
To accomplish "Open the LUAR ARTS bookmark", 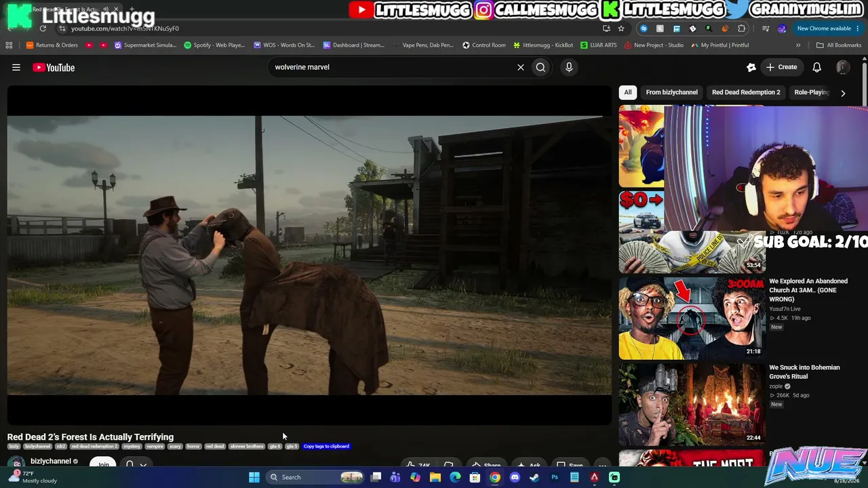I will pyautogui.click(x=599, y=45).
